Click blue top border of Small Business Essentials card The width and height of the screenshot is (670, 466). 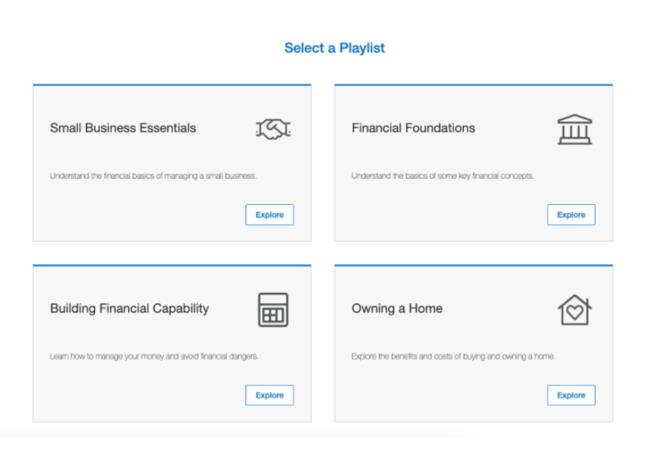172,85
